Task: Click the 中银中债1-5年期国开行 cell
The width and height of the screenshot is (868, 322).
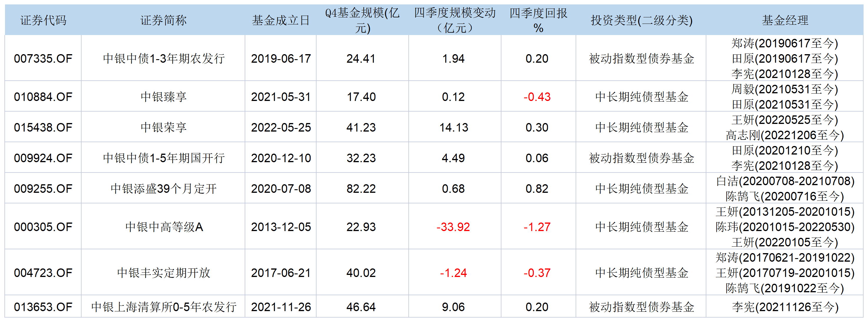Action: pos(163,158)
